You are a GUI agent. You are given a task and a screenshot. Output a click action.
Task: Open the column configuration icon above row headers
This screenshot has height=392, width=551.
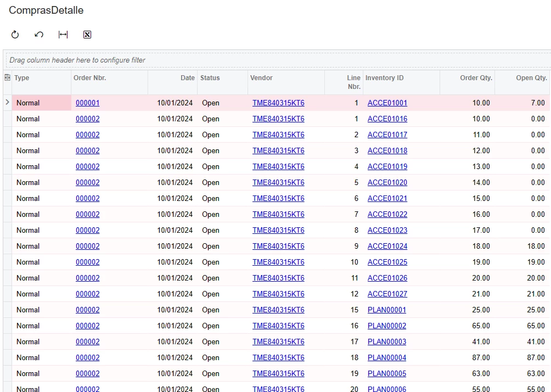pyautogui.click(x=7, y=77)
